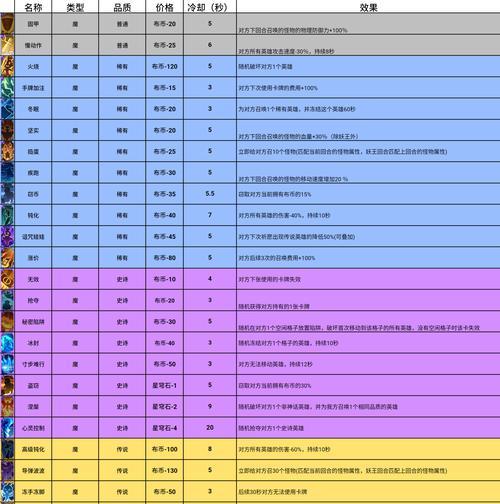This screenshot has width=500, height=504.
Task: Click the 手牌加注 card icon
Action: [x=7, y=88]
